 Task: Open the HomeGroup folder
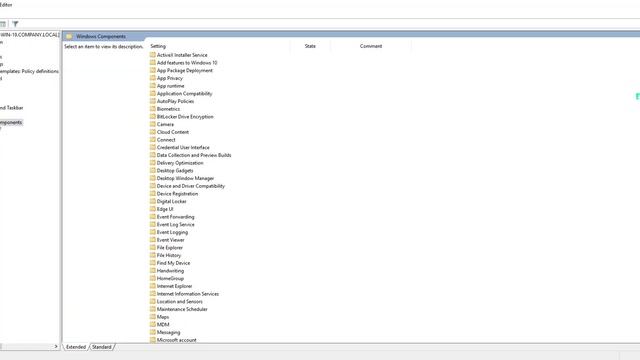pyautogui.click(x=167, y=279)
